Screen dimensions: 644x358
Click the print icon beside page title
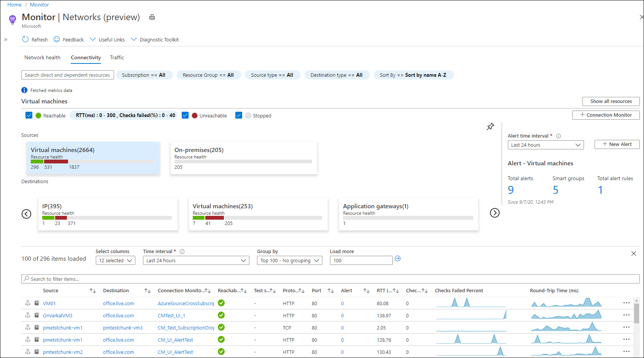(152, 17)
